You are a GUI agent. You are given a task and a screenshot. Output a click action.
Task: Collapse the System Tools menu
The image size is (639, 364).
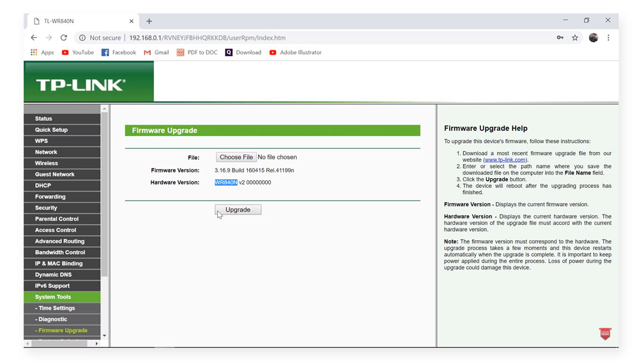point(62,297)
